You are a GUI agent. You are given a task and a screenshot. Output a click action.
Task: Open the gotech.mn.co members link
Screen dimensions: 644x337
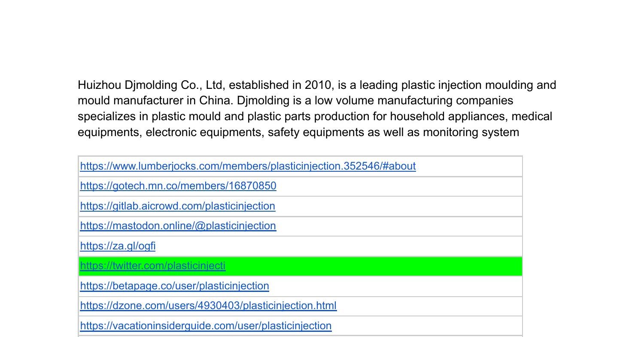point(178,186)
